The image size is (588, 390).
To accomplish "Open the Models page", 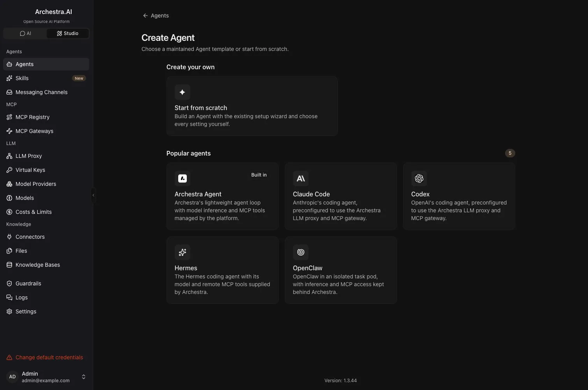I will (x=46, y=198).
